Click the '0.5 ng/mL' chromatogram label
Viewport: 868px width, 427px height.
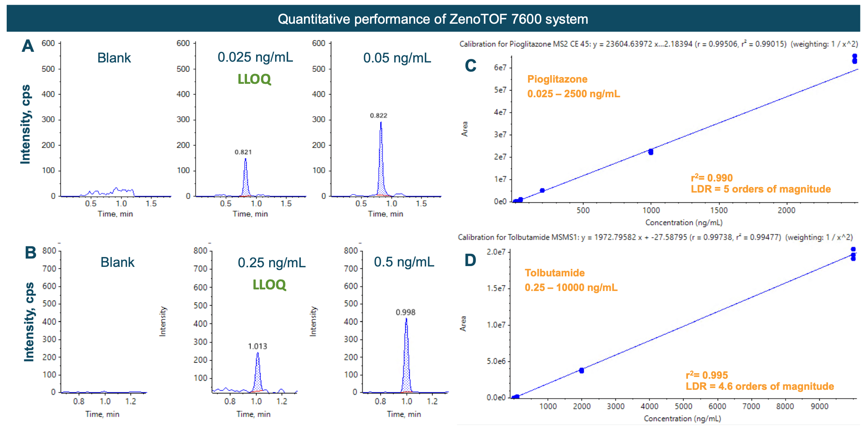[x=404, y=262]
